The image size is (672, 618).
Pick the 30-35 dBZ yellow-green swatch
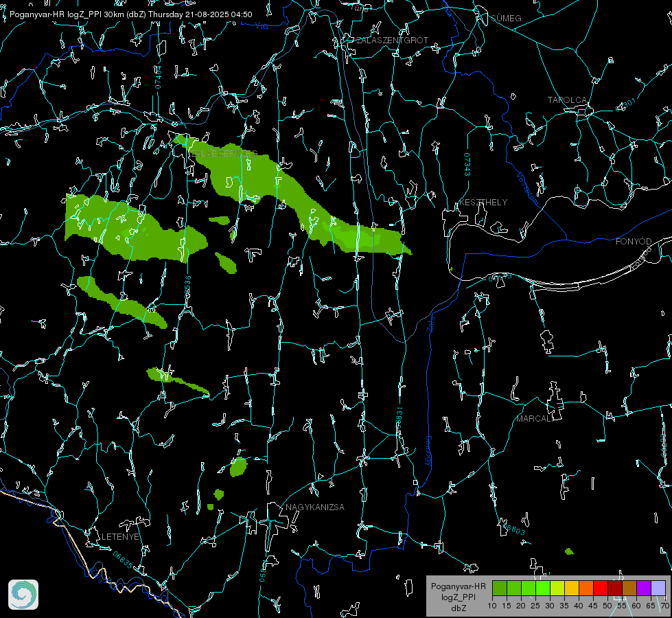[557, 588]
